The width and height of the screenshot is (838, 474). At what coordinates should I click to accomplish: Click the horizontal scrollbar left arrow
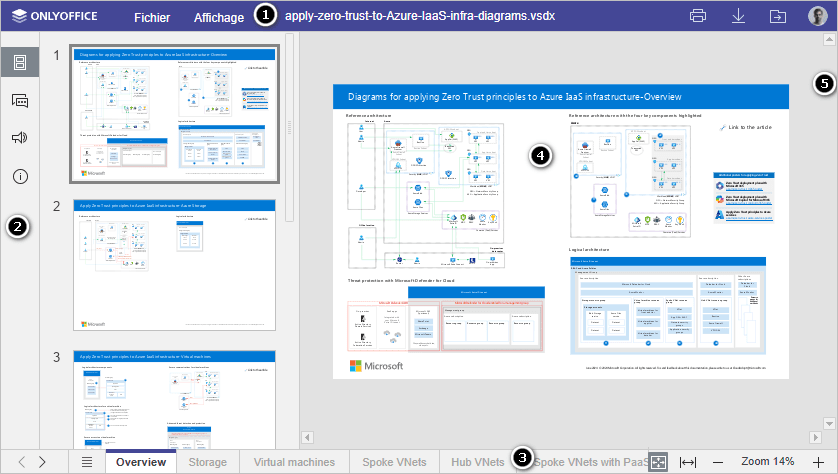coord(307,438)
